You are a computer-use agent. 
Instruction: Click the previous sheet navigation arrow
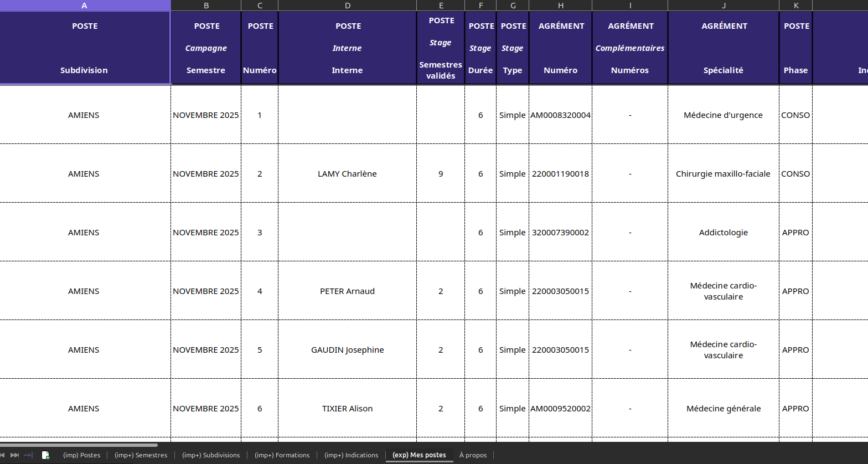point(2,455)
